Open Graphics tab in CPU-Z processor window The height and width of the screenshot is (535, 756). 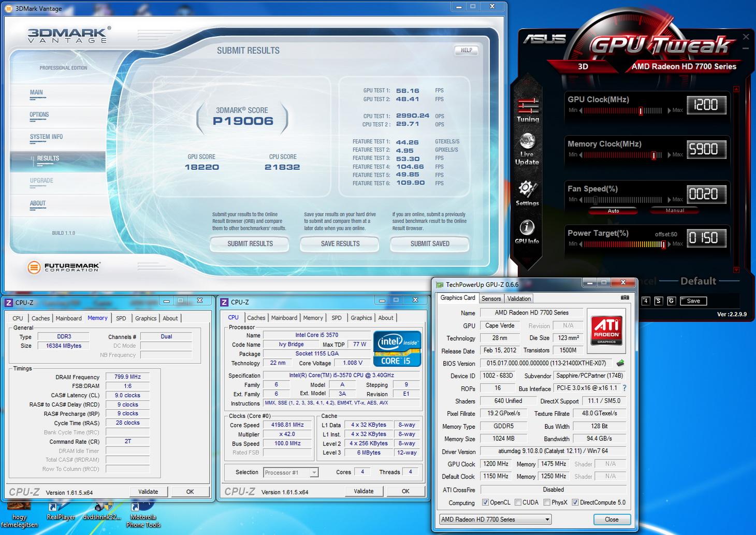tap(361, 318)
